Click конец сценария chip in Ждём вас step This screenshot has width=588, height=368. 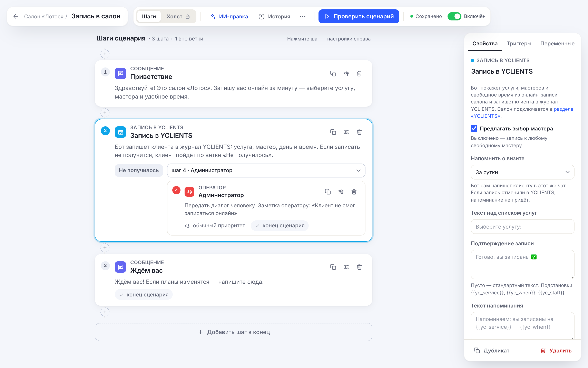tap(144, 294)
